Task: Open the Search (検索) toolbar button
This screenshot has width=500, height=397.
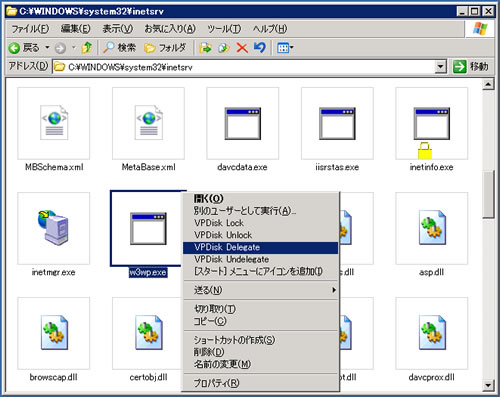Action: coord(119,48)
